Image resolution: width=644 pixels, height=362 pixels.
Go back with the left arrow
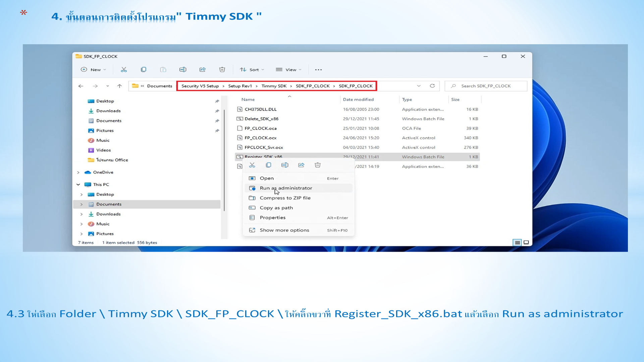point(81,86)
